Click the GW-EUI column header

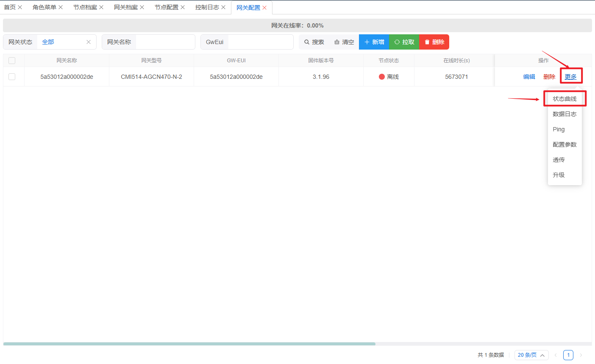(x=236, y=61)
